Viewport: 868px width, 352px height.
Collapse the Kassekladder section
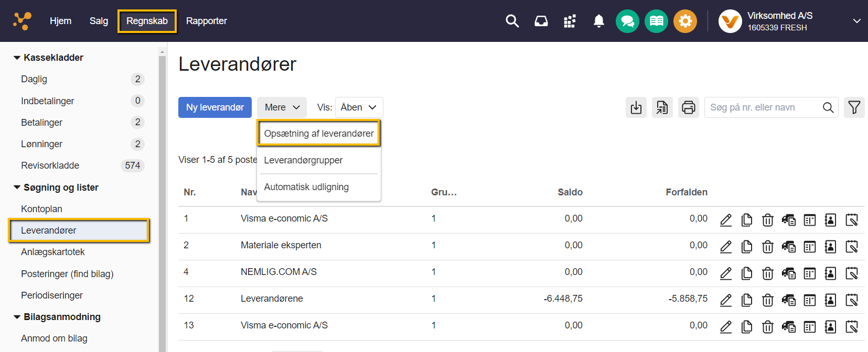pos(17,58)
